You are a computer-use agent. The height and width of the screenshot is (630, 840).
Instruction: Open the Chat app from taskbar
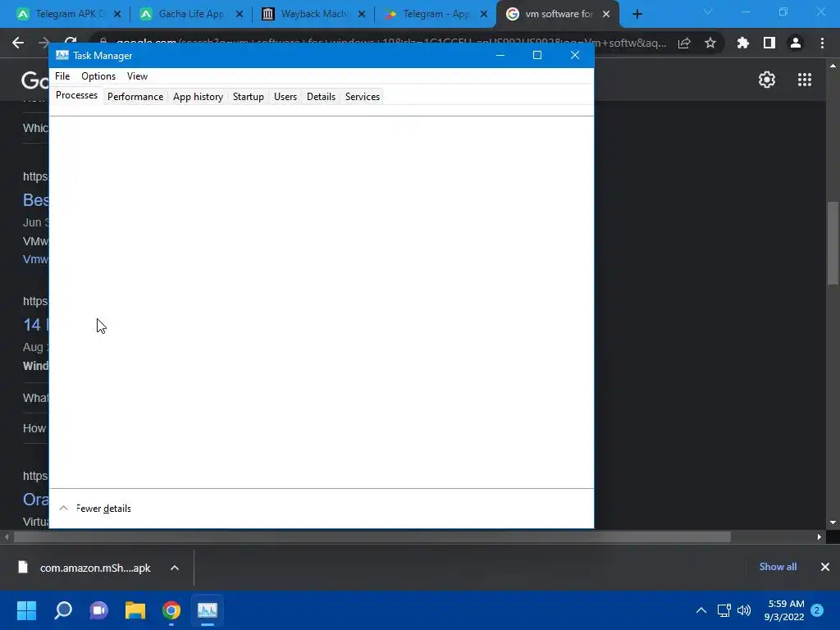click(x=99, y=610)
